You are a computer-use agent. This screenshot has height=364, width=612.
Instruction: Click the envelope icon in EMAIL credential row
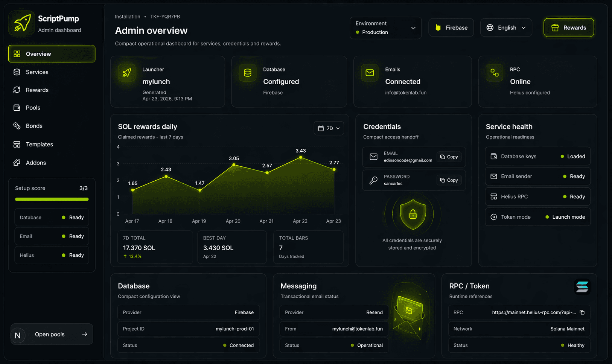click(x=373, y=157)
